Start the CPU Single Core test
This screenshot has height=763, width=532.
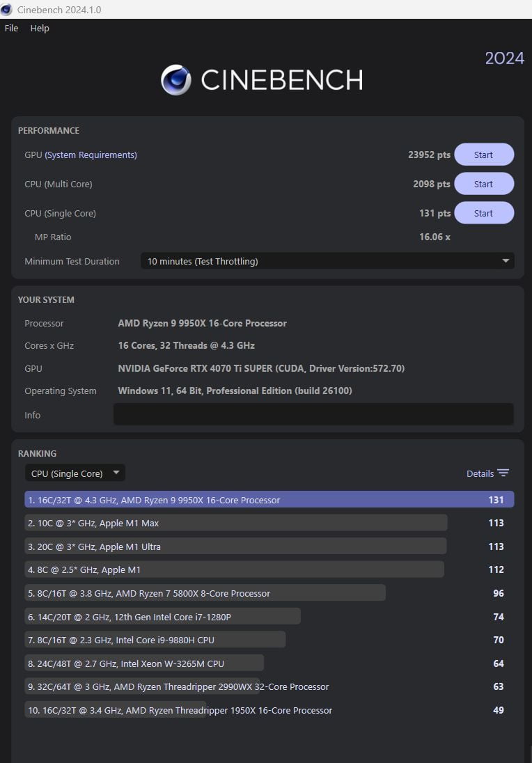(x=484, y=213)
